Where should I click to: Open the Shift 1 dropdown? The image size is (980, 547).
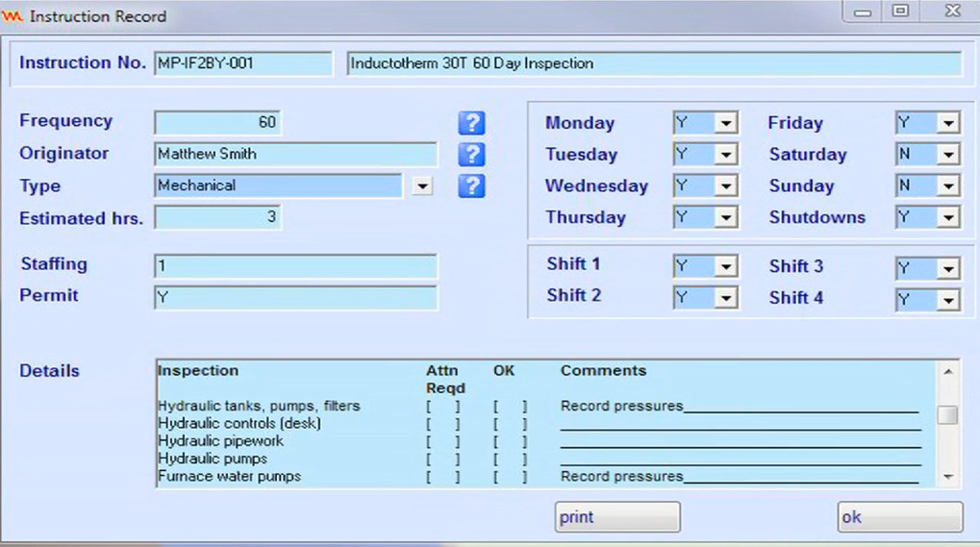pyautogui.click(x=726, y=267)
